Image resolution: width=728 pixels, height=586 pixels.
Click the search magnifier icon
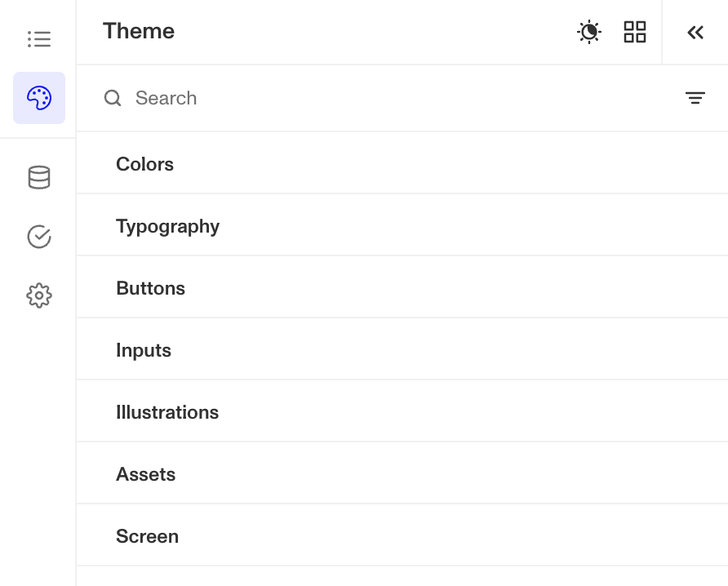point(113,98)
